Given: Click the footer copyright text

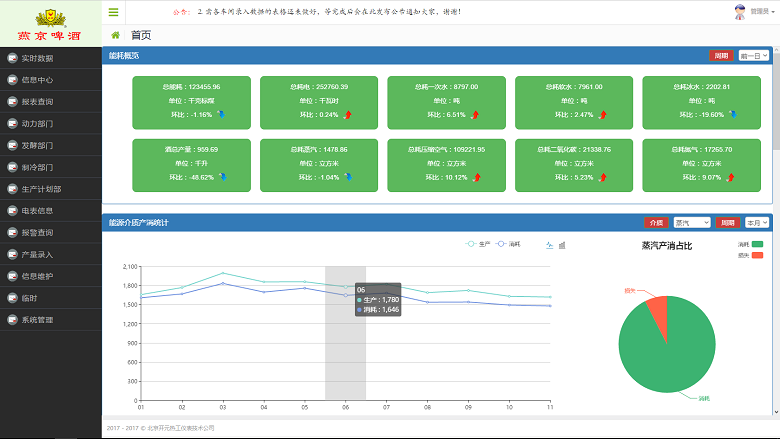Looking at the screenshot, I should click(x=160, y=428).
